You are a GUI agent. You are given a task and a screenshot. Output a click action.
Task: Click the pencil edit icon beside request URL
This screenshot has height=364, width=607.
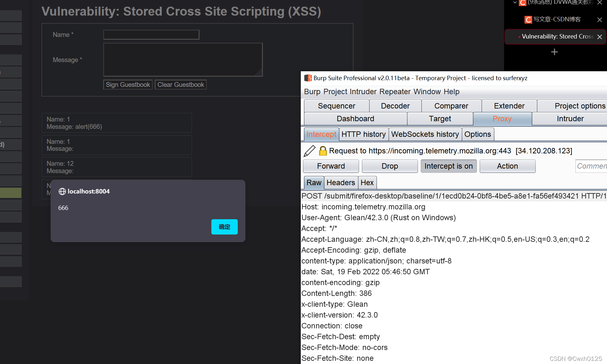click(309, 151)
